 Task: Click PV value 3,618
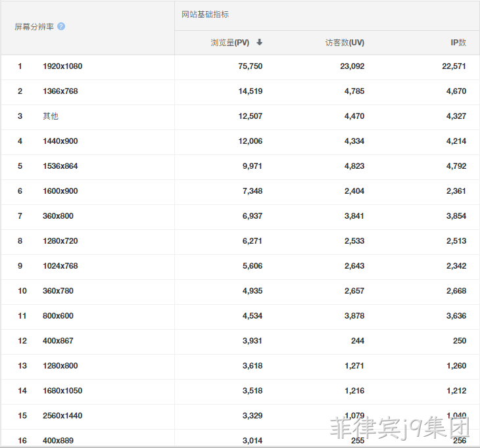click(x=252, y=366)
